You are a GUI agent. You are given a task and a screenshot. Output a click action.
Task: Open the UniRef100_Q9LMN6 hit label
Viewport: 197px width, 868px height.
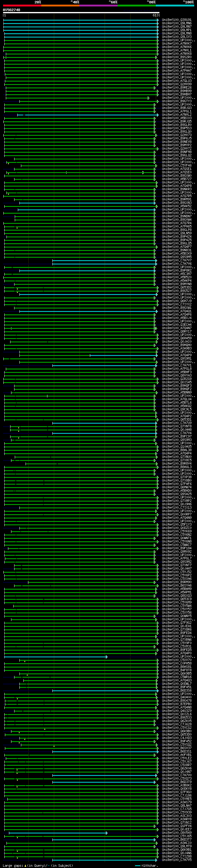(x=177, y=24)
